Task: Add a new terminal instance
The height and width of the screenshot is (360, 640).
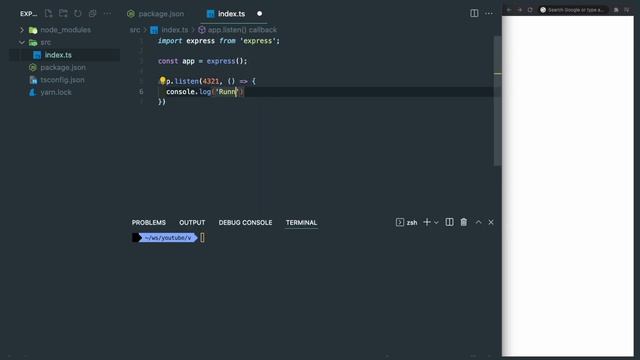Action: click(427, 222)
